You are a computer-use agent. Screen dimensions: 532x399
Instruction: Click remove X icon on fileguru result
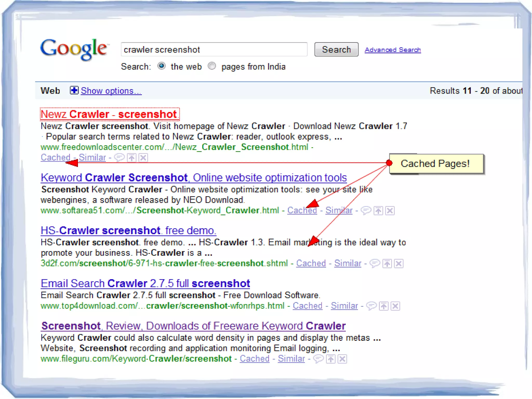342,359
